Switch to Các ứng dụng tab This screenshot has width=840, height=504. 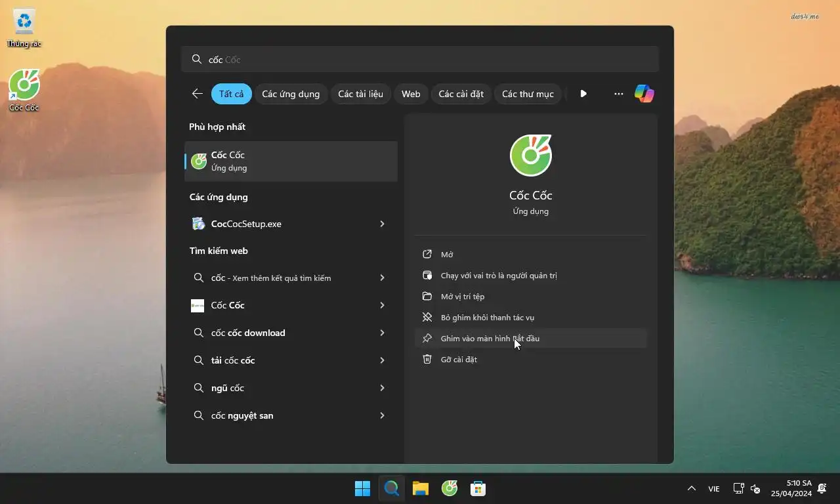pyautogui.click(x=291, y=94)
